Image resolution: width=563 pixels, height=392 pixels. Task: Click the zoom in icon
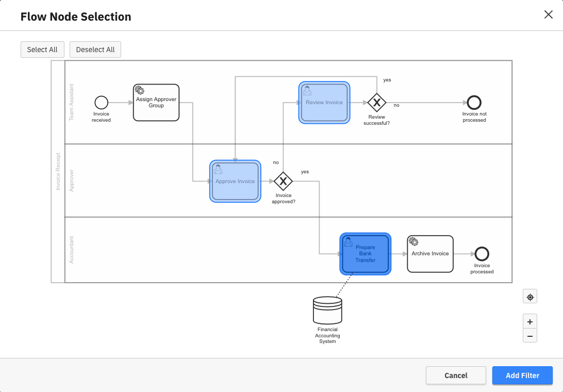[x=530, y=321]
